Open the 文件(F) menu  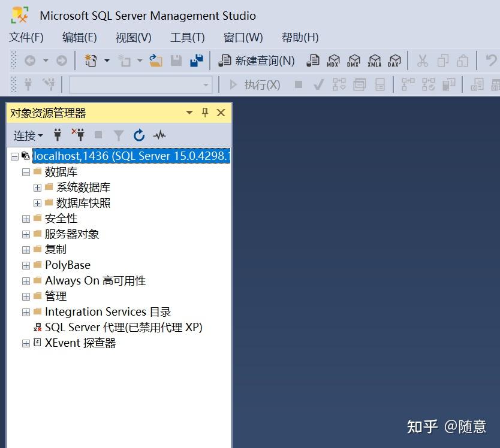point(26,38)
